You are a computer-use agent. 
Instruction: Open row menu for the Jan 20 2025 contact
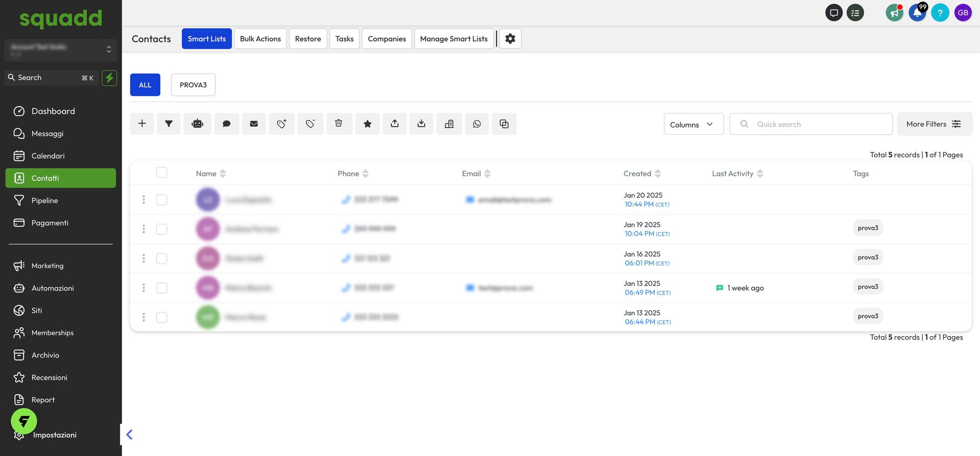pyautogui.click(x=143, y=200)
